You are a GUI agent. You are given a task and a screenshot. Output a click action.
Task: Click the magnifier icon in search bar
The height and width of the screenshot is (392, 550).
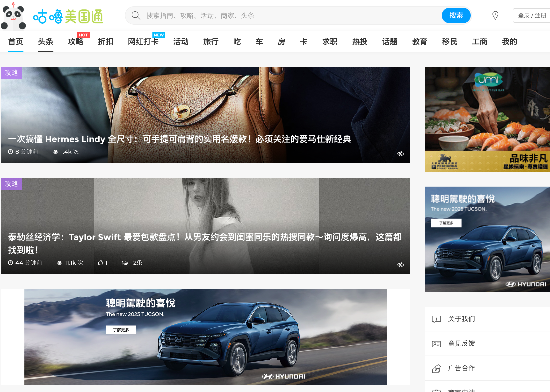coord(136,16)
